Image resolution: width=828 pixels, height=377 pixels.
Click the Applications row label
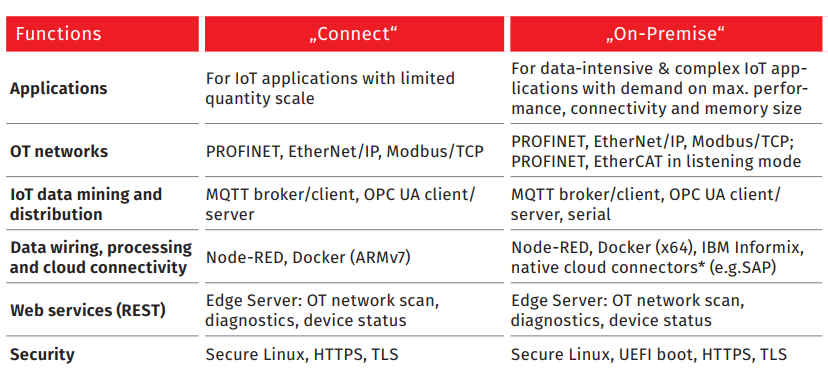[58, 88]
